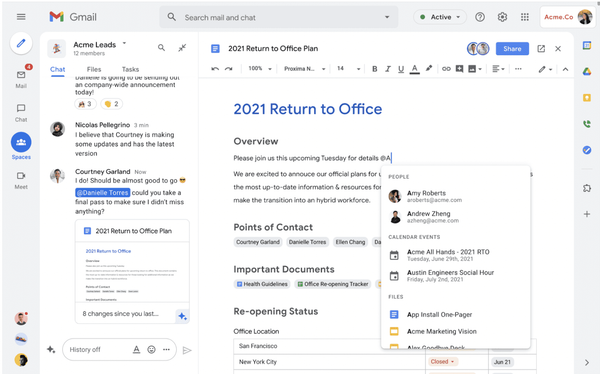Open the Office Re-opening Tracker chip
Screen dimensions: 600x374
pyautogui.click(x=333, y=284)
